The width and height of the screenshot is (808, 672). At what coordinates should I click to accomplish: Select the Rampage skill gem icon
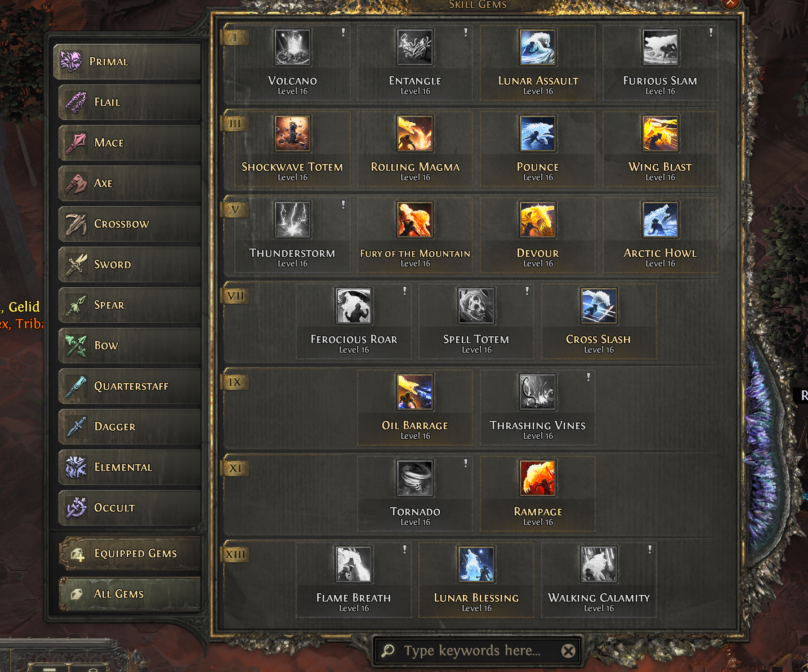click(x=538, y=478)
